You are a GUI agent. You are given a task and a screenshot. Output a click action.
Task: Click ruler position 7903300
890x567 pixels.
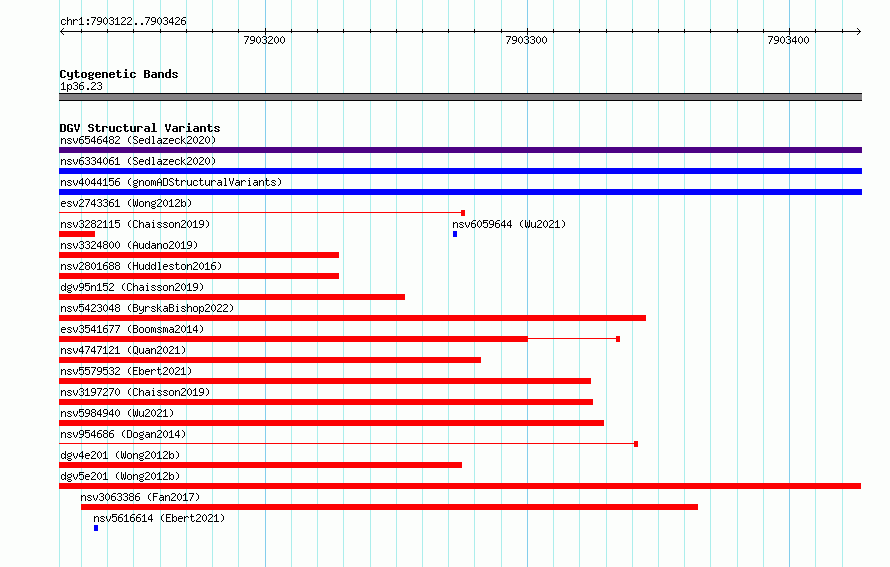pos(527,40)
